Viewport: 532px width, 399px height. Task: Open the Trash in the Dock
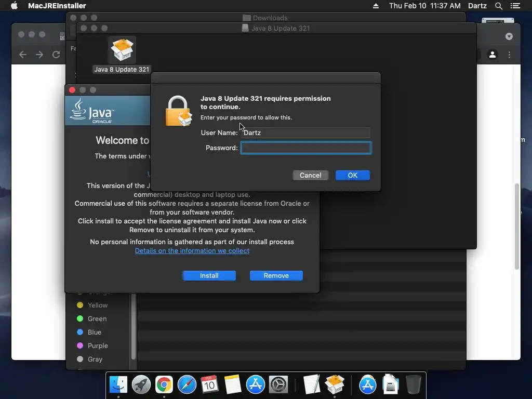[x=413, y=384]
